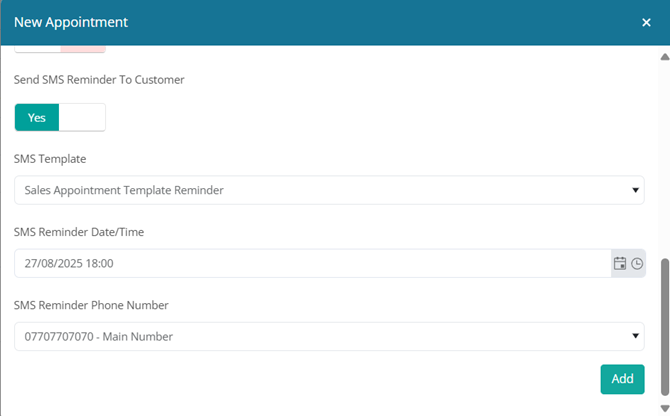Viewport: 670px width, 416px height.
Task: Click the SMS Reminder Date/Time label
Action: [x=79, y=232]
